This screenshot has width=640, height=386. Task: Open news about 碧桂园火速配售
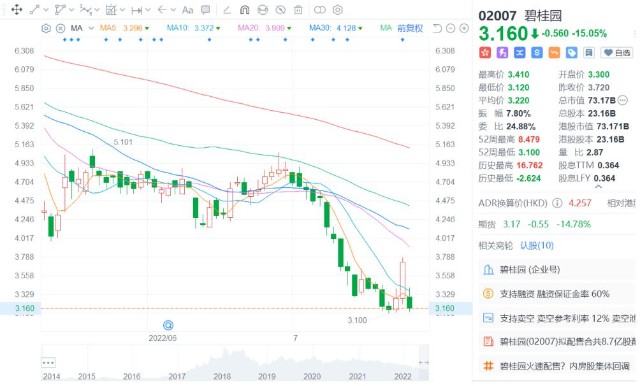(x=564, y=366)
